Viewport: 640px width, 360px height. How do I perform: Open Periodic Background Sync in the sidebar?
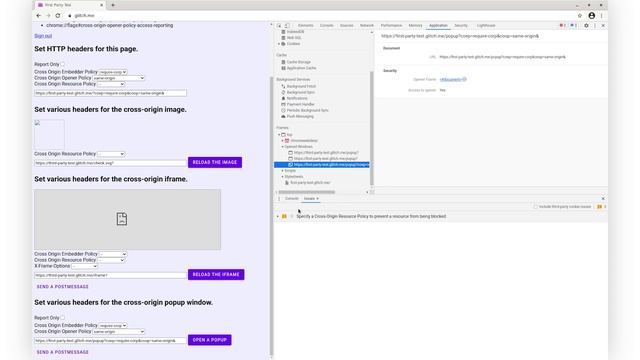pyautogui.click(x=307, y=110)
